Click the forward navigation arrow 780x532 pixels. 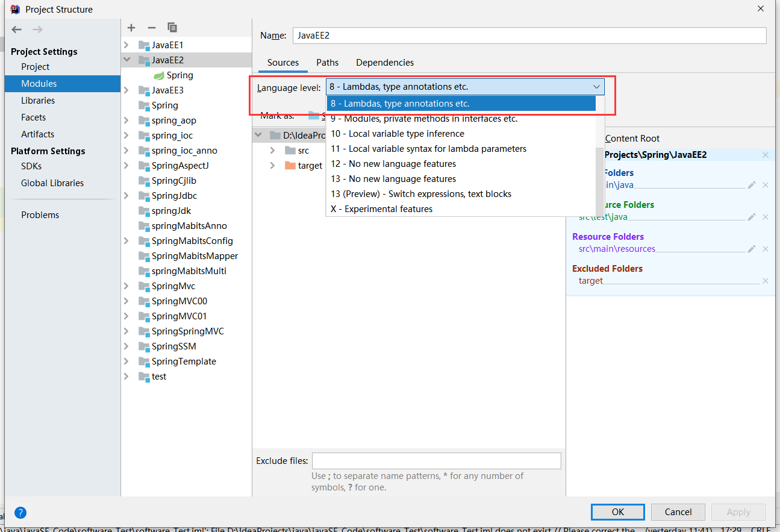37,30
